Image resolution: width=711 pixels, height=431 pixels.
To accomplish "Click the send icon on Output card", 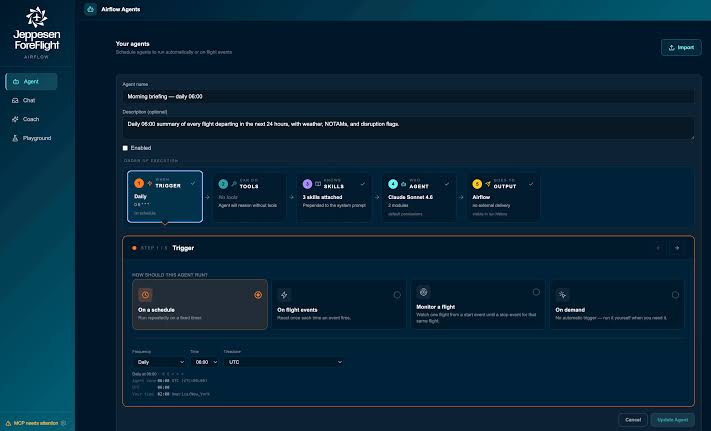I will (488, 184).
